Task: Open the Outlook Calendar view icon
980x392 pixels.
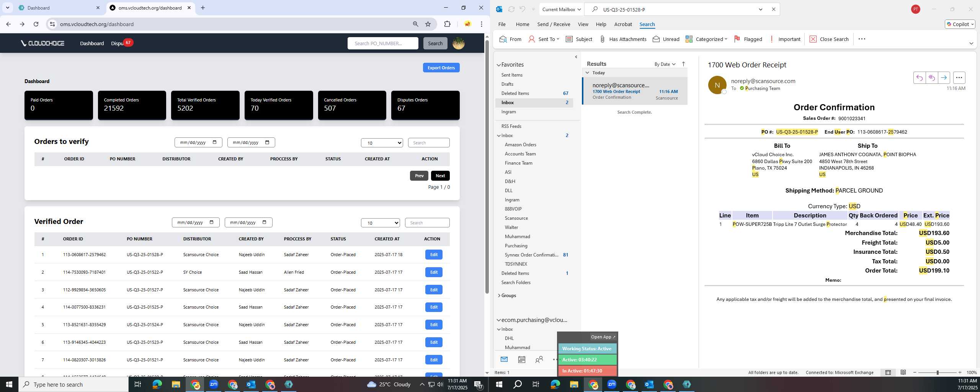Action: point(521,359)
